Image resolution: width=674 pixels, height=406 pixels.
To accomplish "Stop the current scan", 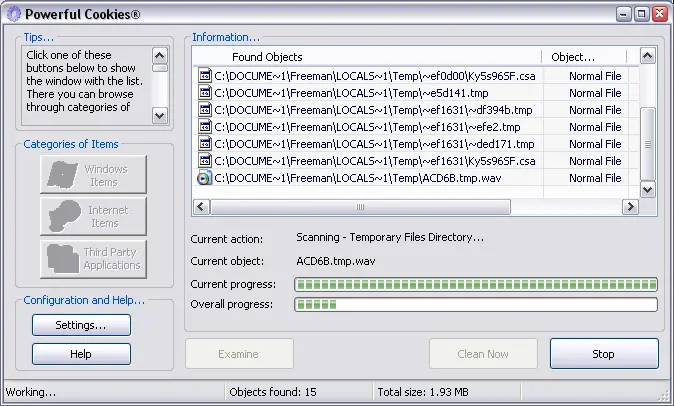I will tap(604, 354).
